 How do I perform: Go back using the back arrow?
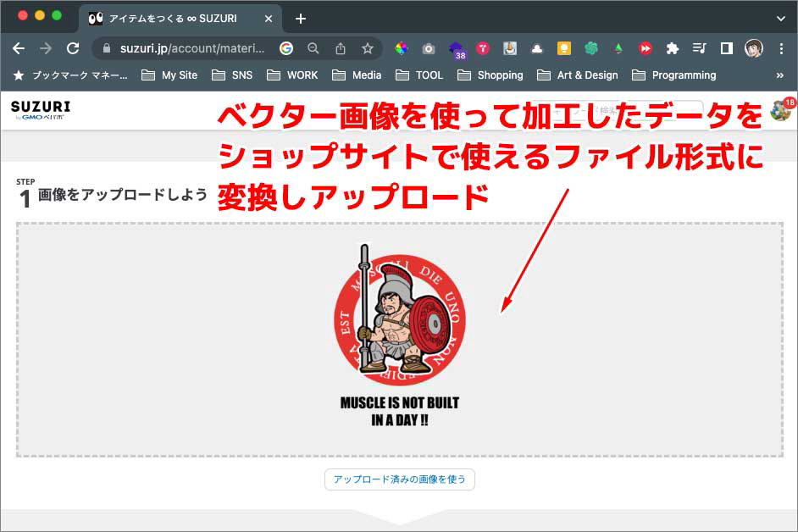19,48
